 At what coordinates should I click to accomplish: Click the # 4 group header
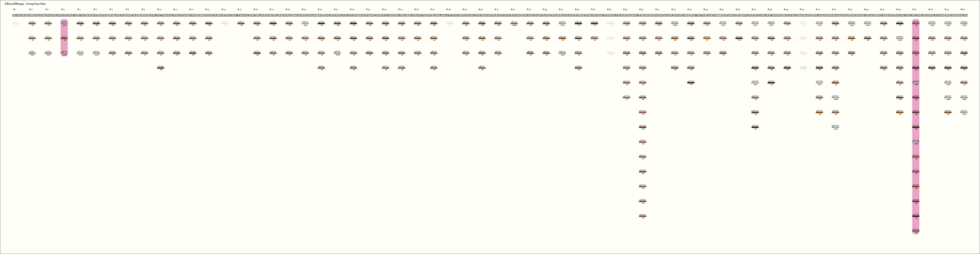pyautogui.click(x=63, y=10)
